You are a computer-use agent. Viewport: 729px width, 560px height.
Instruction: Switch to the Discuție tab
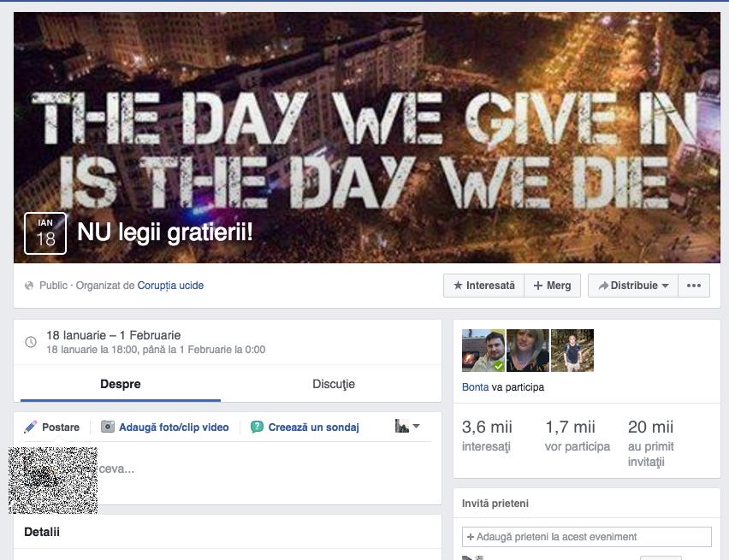(x=334, y=384)
